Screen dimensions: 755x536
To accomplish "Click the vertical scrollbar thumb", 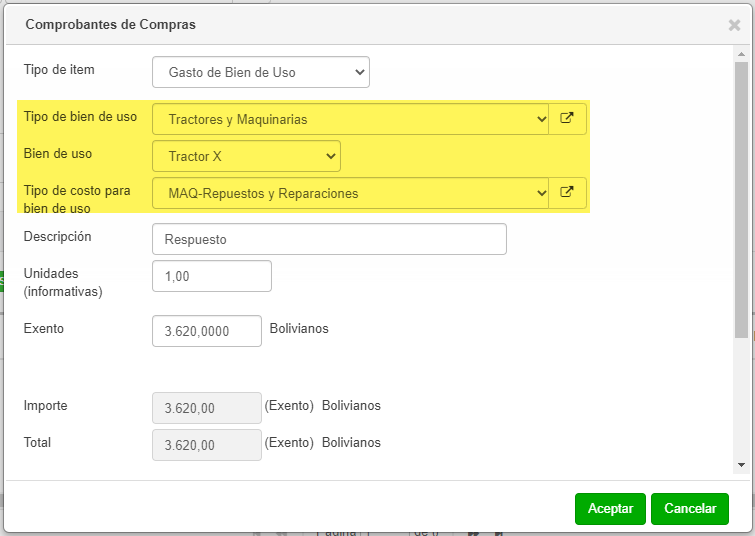I will pos(742,200).
